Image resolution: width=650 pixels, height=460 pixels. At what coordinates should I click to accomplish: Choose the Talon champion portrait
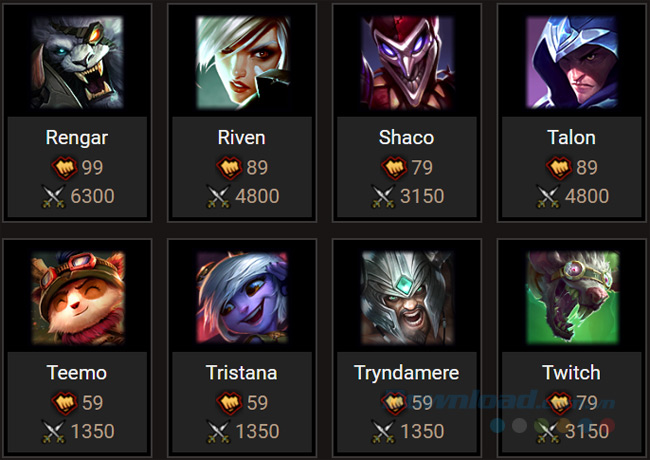pos(572,62)
